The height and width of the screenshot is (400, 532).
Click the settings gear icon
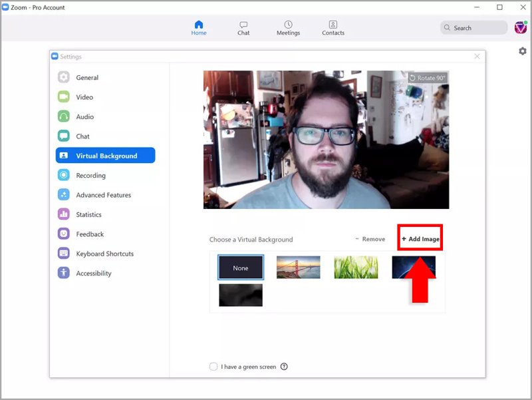(x=523, y=51)
